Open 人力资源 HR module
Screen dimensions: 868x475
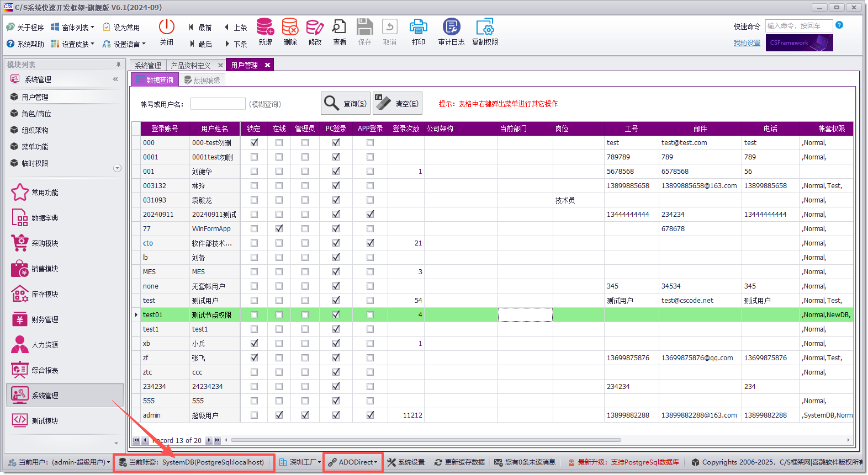[35, 345]
